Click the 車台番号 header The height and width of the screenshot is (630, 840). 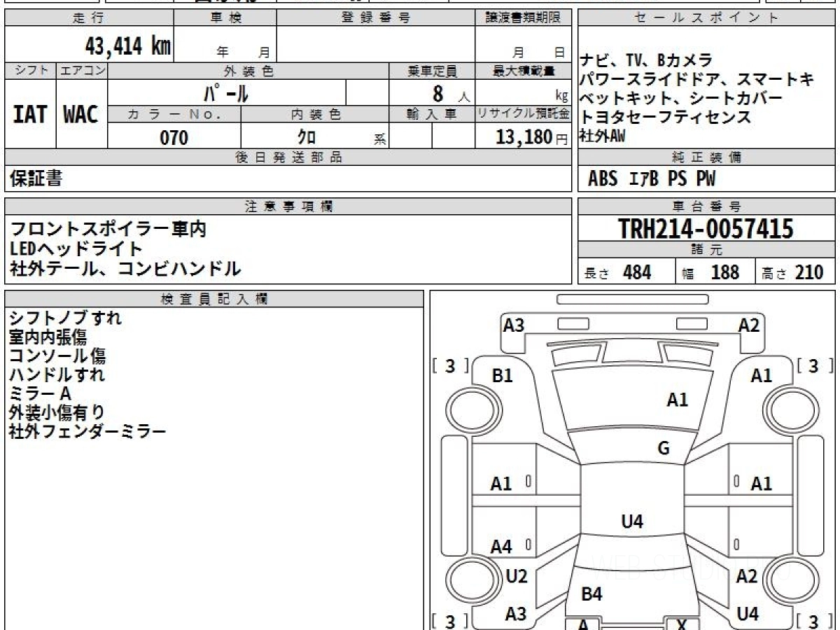[707, 206]
